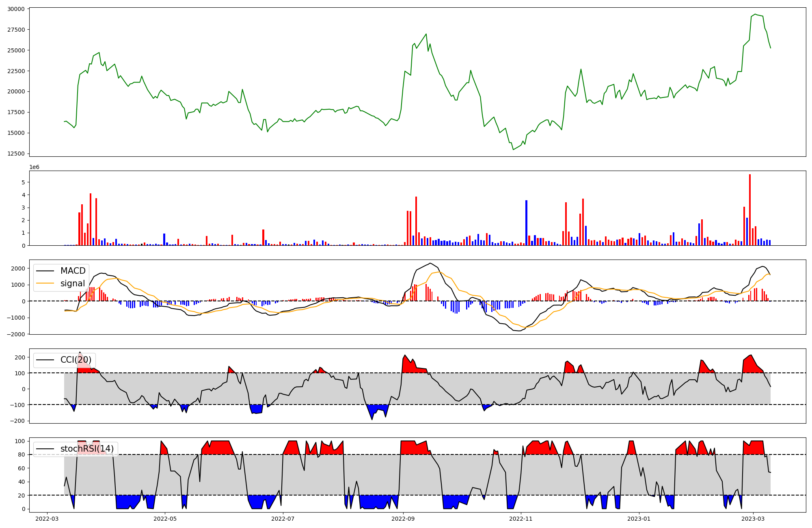812x528 pixels.
Task: Click the 1e6 volume scale label
Action: click(34, 167)
